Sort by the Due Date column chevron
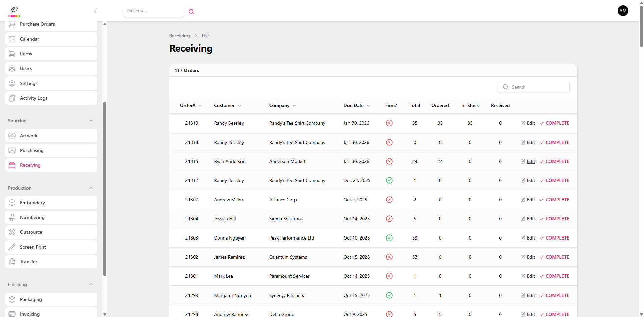 [368, 106]
